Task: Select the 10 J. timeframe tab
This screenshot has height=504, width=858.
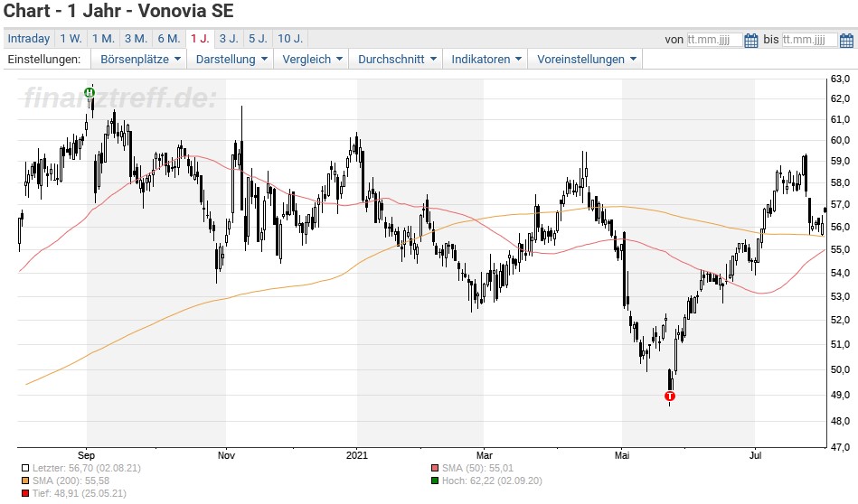Action: [290, 39]
